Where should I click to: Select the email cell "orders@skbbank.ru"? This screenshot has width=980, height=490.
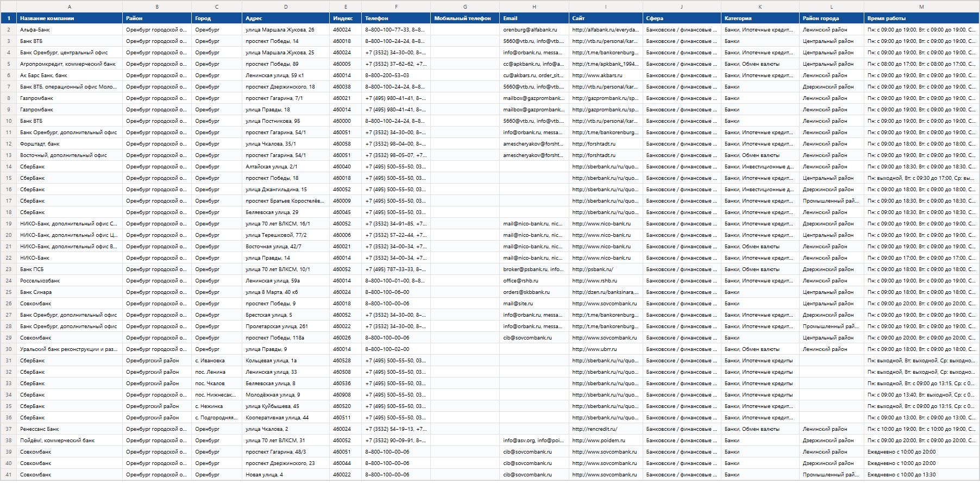535,292
